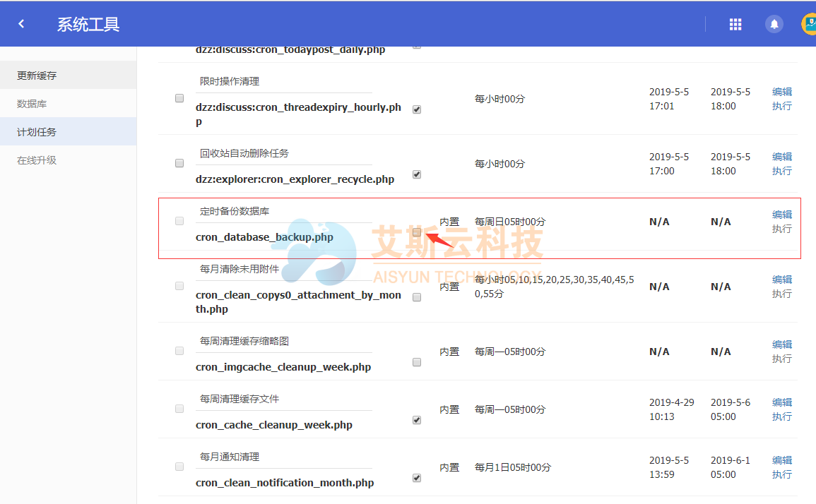Screen dimensions: 816x504
Task: Click 编辑 for 定时备份数据库 task
Action: coord(781,215)
